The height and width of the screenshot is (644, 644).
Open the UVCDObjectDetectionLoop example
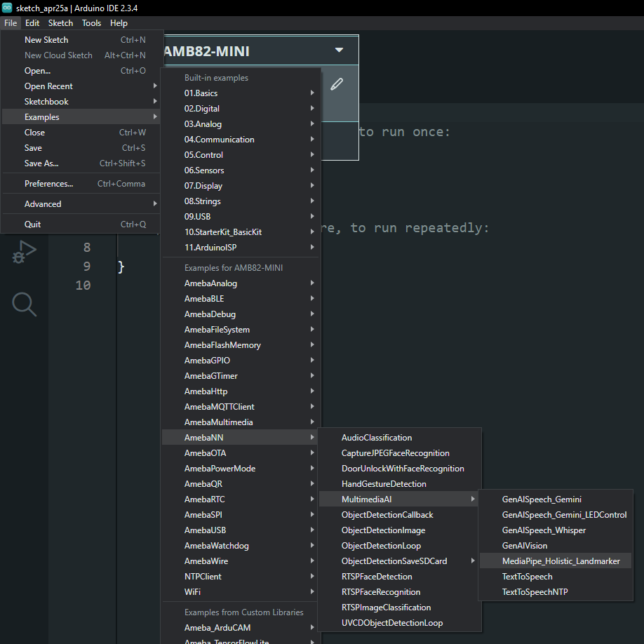coord(398,623)
